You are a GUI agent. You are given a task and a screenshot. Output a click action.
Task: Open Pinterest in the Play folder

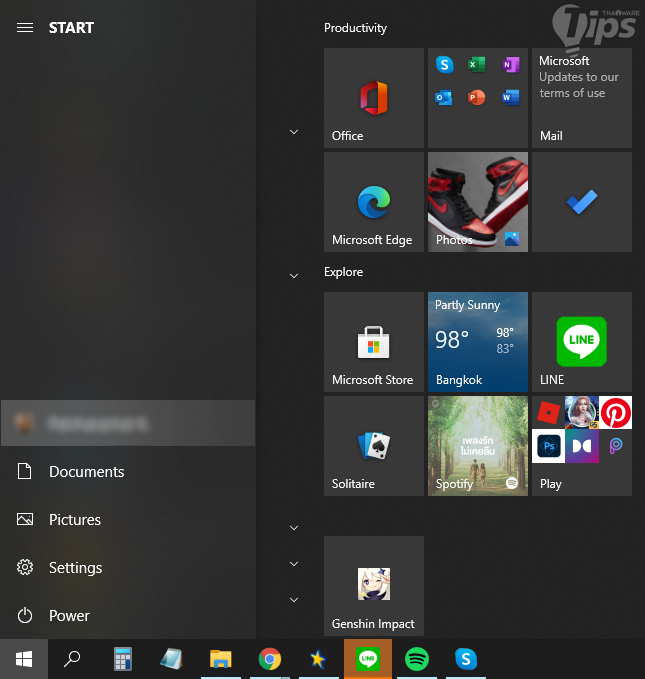tap(616, 413)
